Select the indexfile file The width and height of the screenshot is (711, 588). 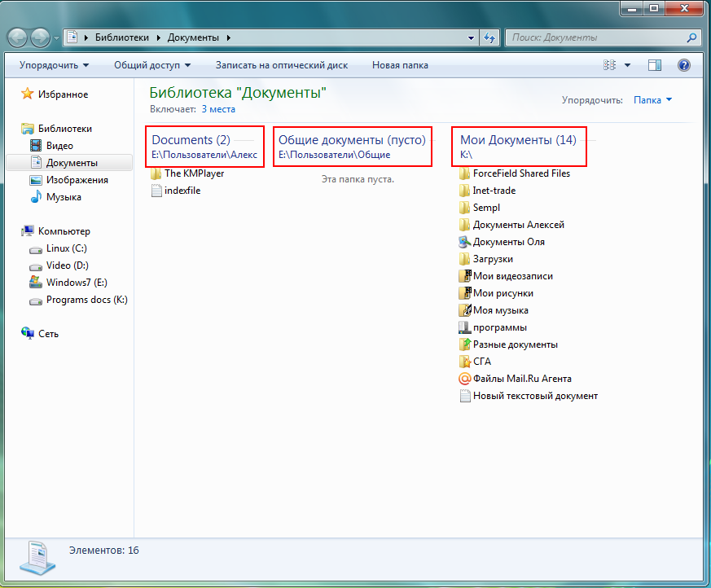click(x=175, y=191)
